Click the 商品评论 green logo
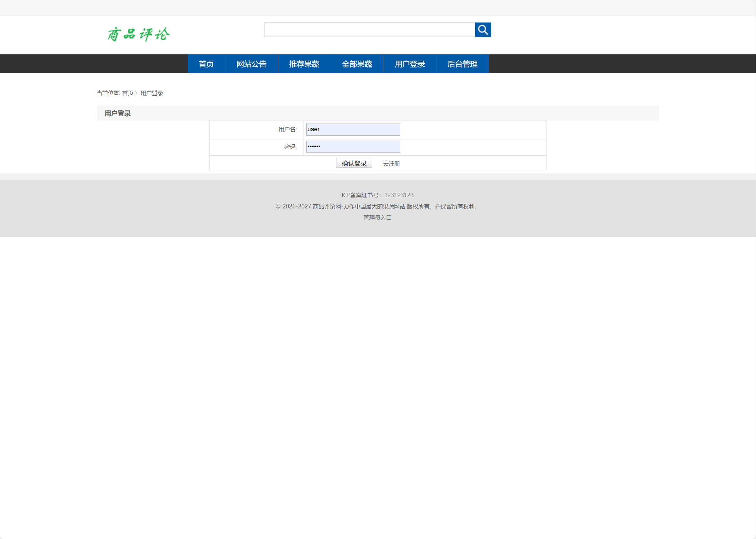The image size is (756, 539). [138, 34]
